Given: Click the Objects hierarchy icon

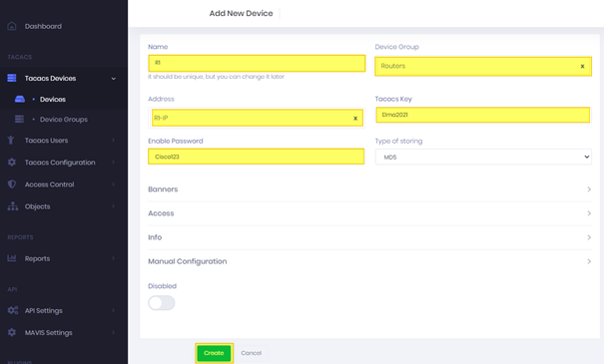Looking at the screenshot, I should tap(13, 206).
